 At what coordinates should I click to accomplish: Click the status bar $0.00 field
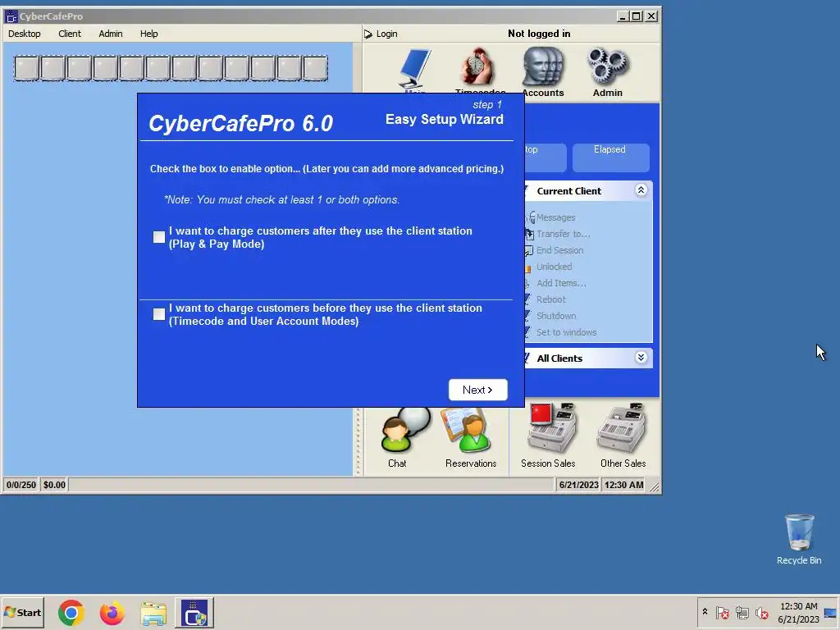click(54, 485)
